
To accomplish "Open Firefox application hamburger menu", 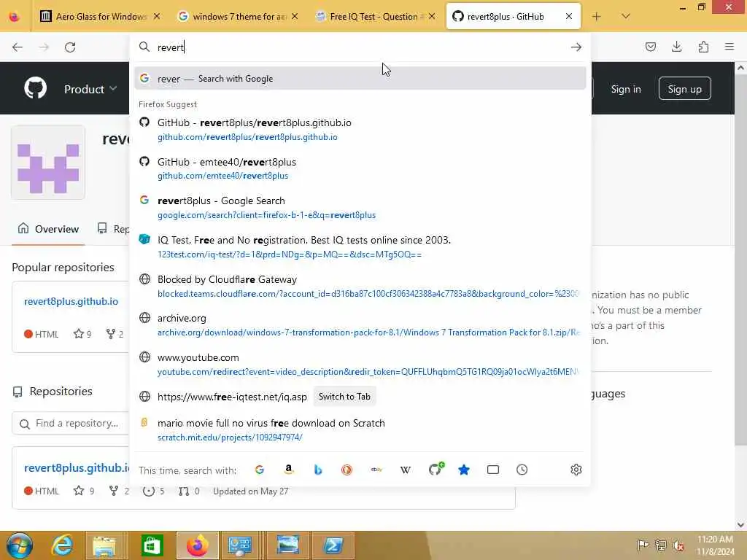I will click(729, 47).
